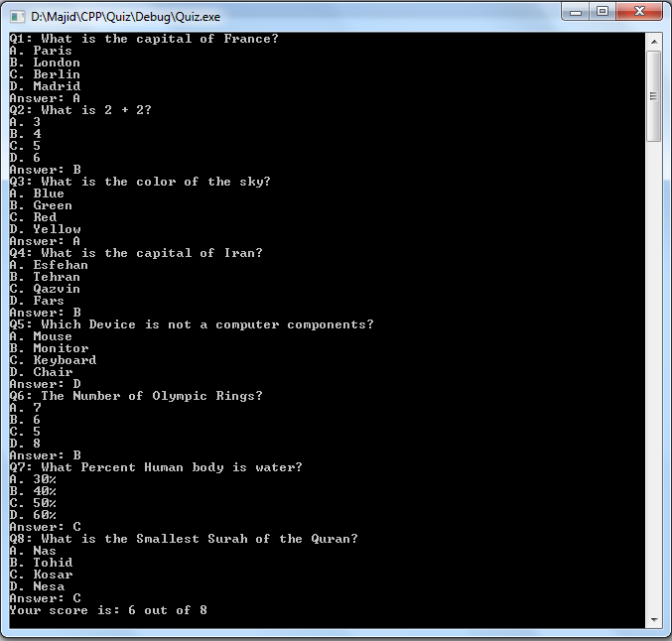This screenshot has width=672, height=641.
Task: Click the 'D. 60%' option line
Action: (x=33, y=515)
